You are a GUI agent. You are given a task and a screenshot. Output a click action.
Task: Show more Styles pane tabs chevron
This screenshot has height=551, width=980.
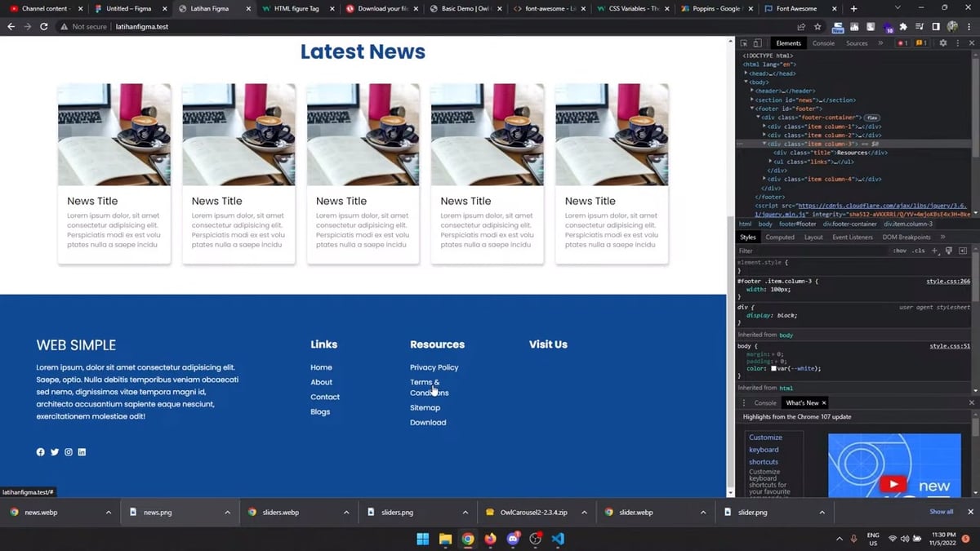coord(942,237)
